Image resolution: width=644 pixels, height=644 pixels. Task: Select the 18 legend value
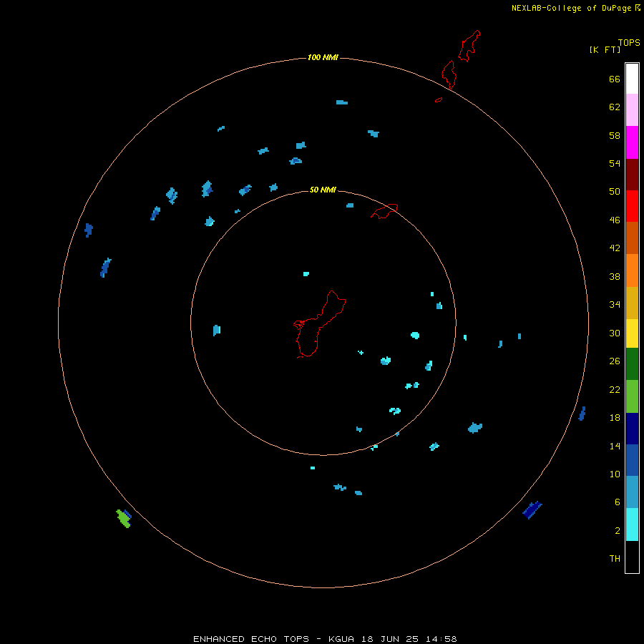coord(615,418)
